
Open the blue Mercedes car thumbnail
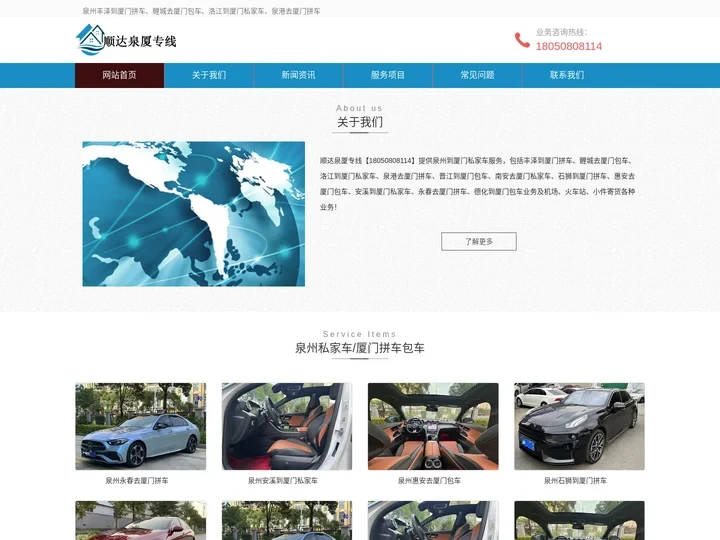point(141,426)
